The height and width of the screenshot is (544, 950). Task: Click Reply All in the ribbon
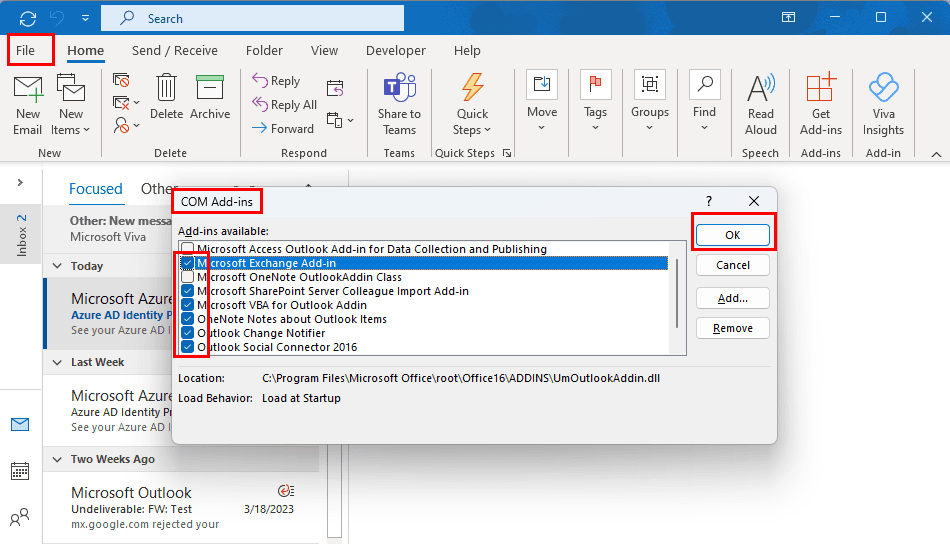[x=285, y=105]
